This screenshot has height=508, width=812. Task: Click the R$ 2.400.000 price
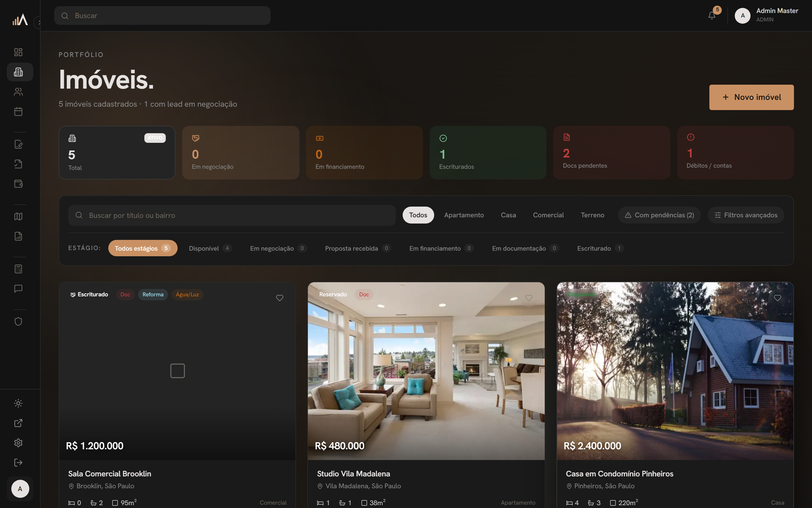[x=592, y=446]
